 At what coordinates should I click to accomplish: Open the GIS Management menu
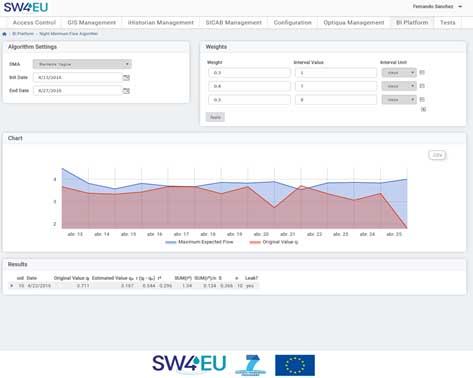(92, 23)
